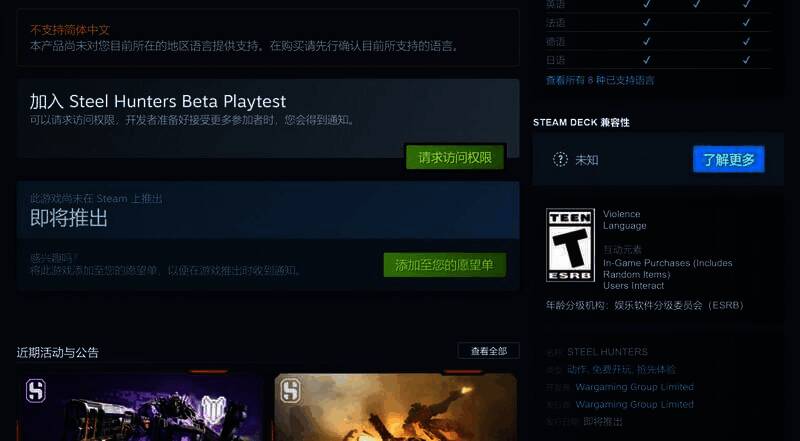Click the Steam Deck unknown-status question mark icon
The height and width of the screenshot is (441, 800).
(560, 159)
